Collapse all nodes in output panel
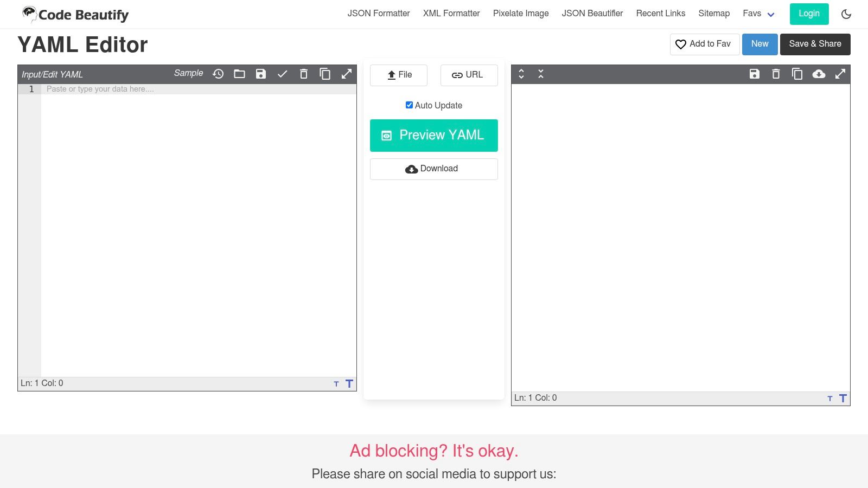The image size is (868, 488). pos(541,74)
